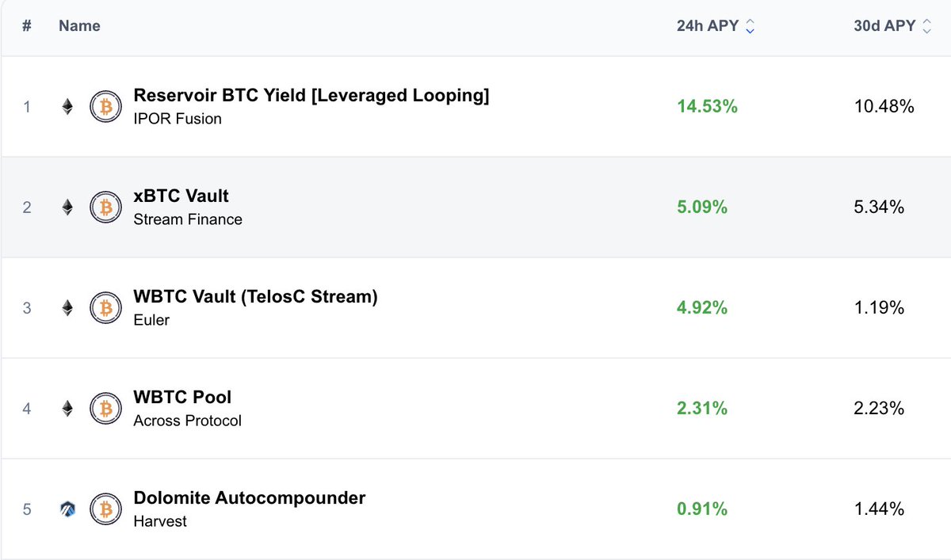Image resolution: width=951 pixels, height=560 pixels.
Task: Open the xBTC Vault entry
Action: pos(181,196)
